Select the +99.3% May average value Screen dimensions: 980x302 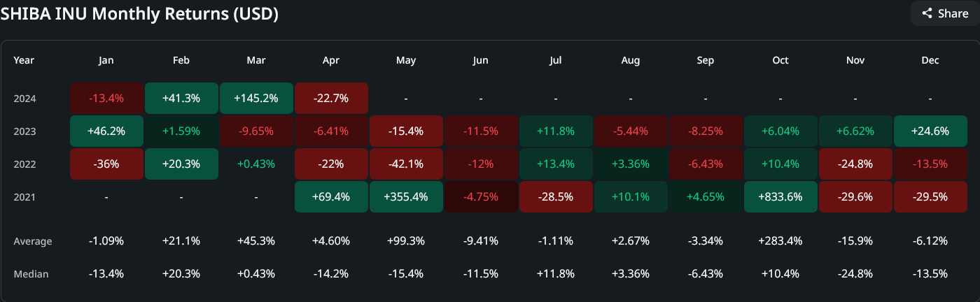[x=406, y=241]
